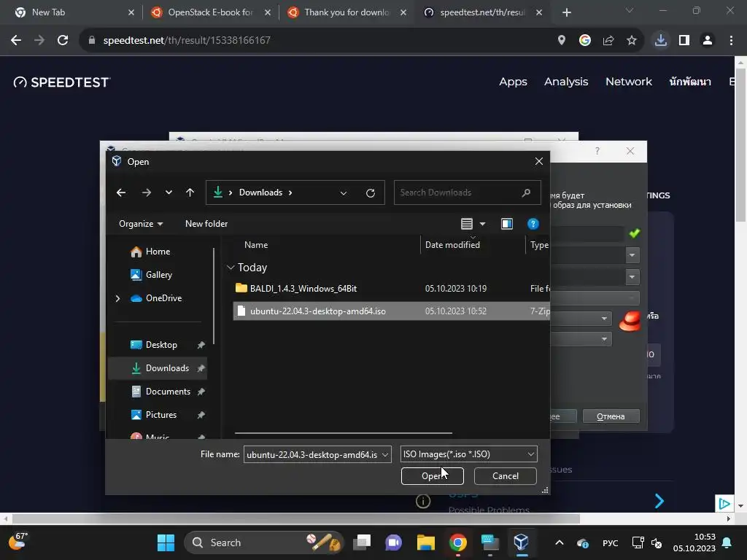Open the Organize menu

point(141,224)
